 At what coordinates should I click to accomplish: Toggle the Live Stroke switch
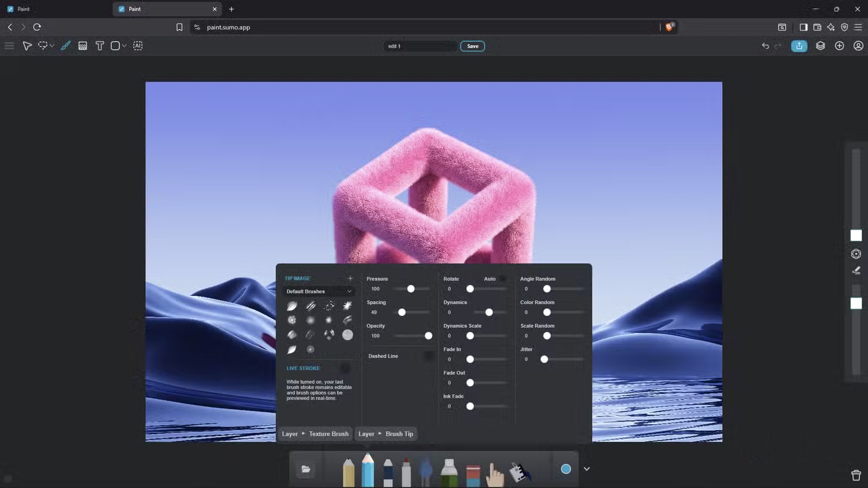pos(345,368)
